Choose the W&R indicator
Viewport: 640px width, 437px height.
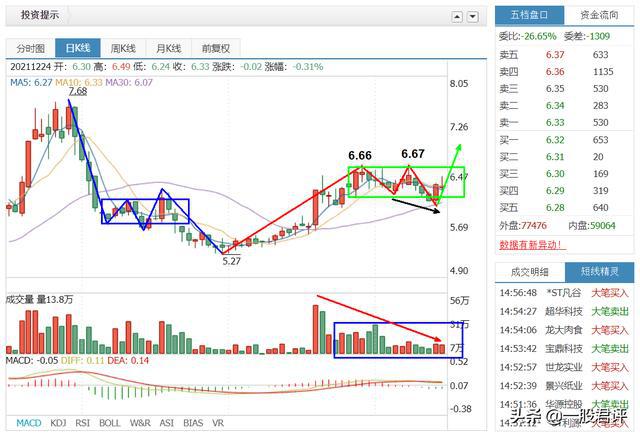point(140,423)
